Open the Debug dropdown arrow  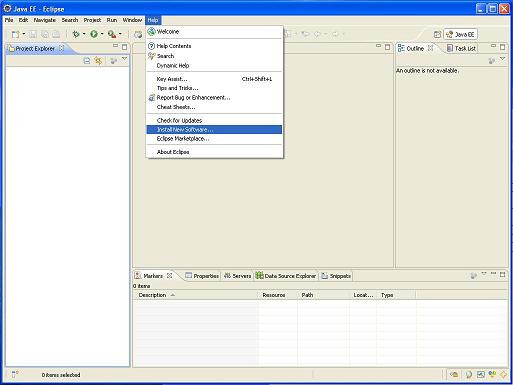point(84,34)
